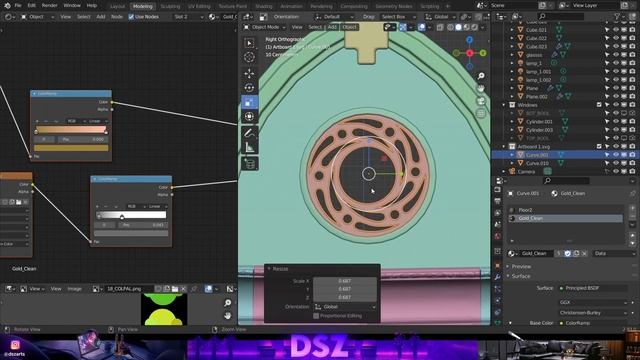Select the Floor2 material slot

(565, 210)
